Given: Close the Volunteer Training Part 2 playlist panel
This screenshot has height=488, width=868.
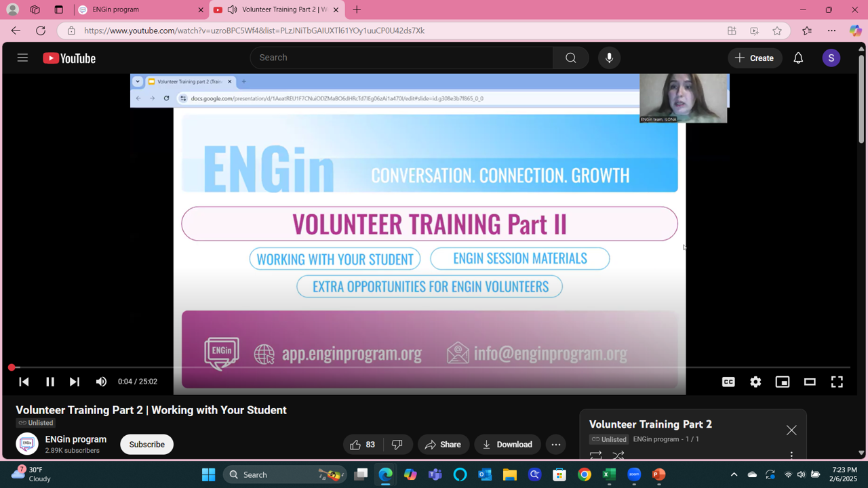Looking at the screenshot, I should point(791,430).
